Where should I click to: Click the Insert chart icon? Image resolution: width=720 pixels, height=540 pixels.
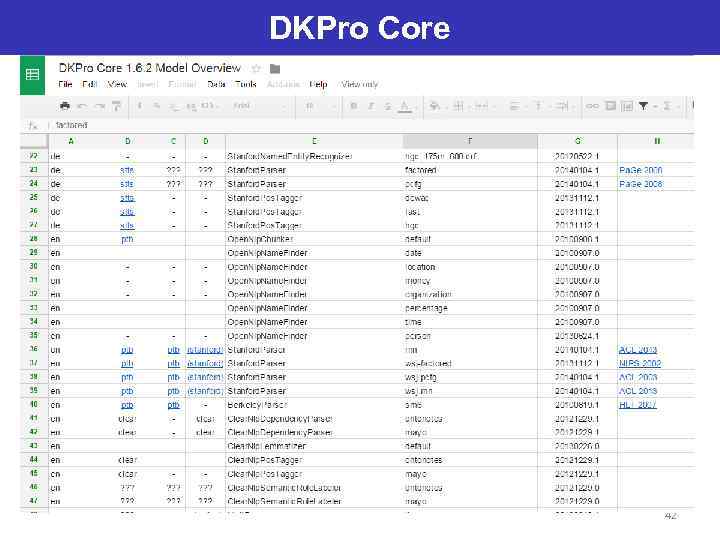(x=627, y=106)
